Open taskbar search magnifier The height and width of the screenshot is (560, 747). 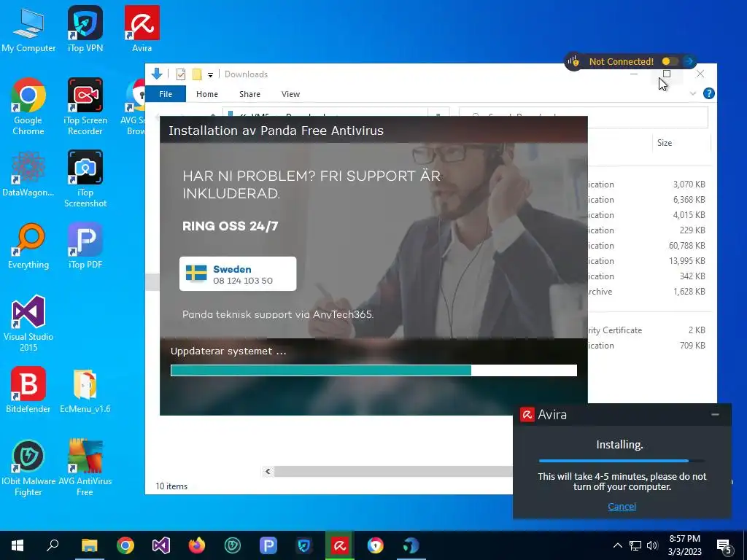point(53,545)
